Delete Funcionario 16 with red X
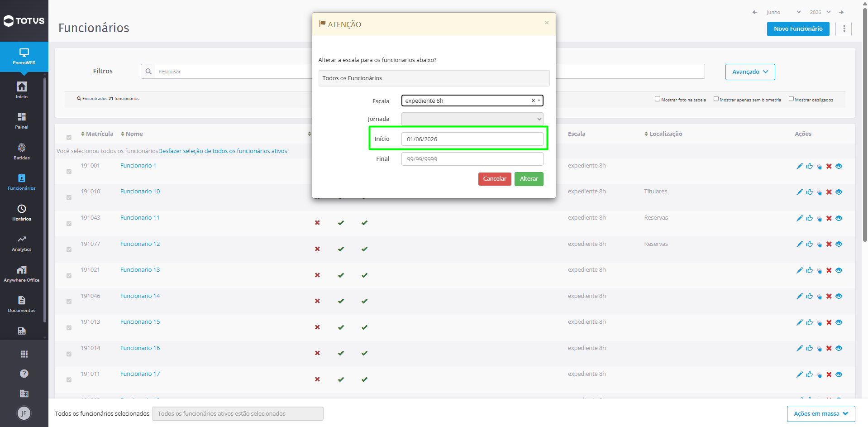Screen dimensions: 868x427 point(829,348)
